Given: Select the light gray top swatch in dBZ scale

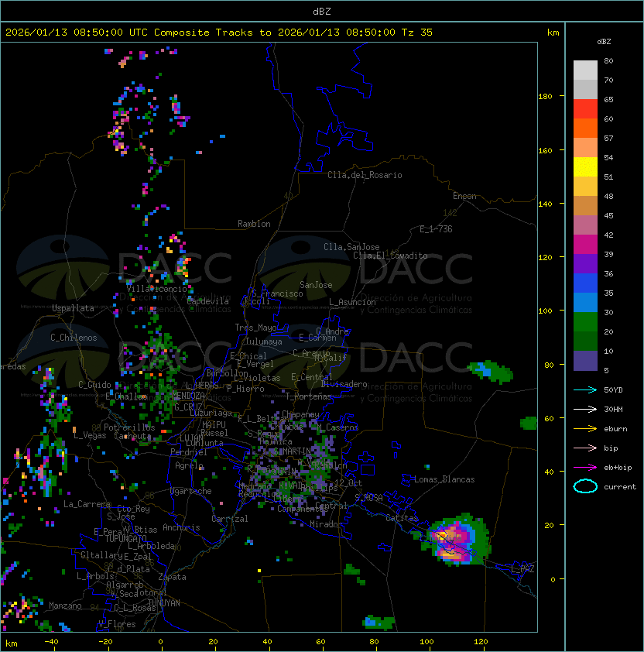Looking at the screenshot, I should [585, 70].
